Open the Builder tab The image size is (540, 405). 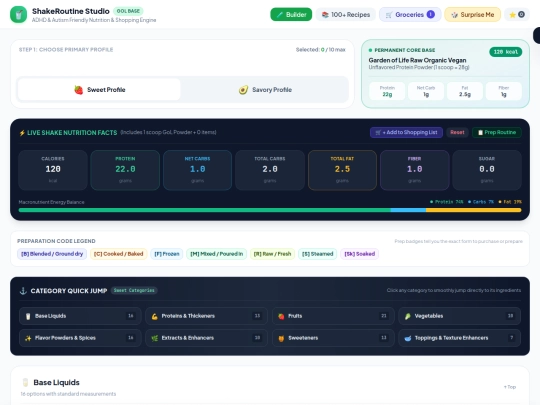(291, 14)
